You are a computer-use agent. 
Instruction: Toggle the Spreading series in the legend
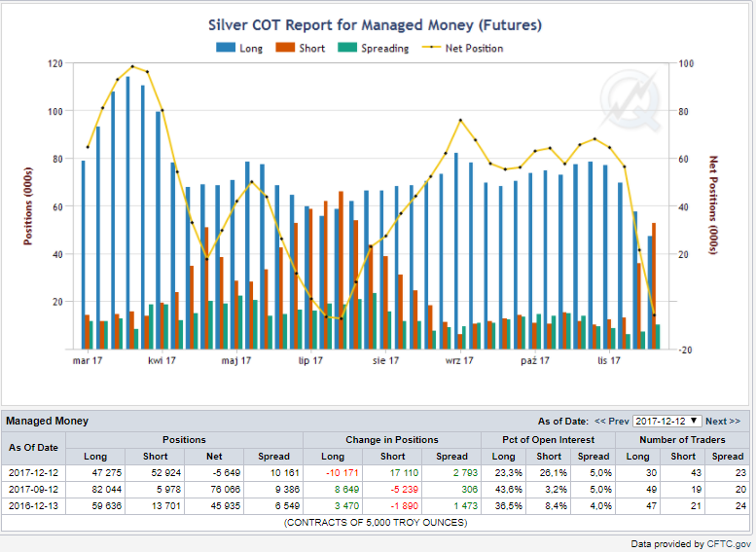[374, 49]
